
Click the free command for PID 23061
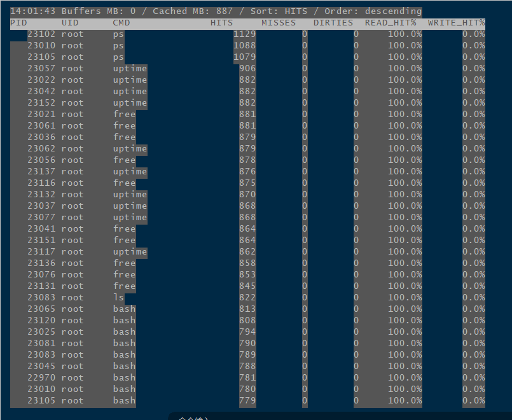tap(125, 126)
